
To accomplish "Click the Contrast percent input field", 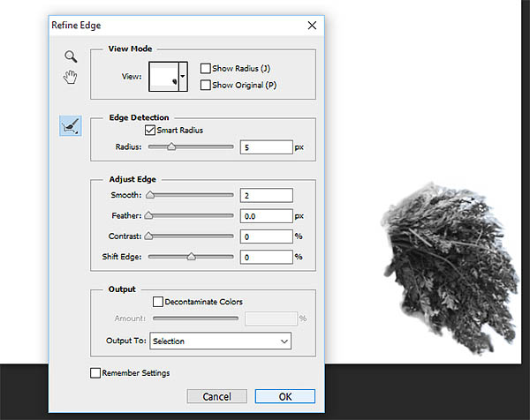I will 267,236.
